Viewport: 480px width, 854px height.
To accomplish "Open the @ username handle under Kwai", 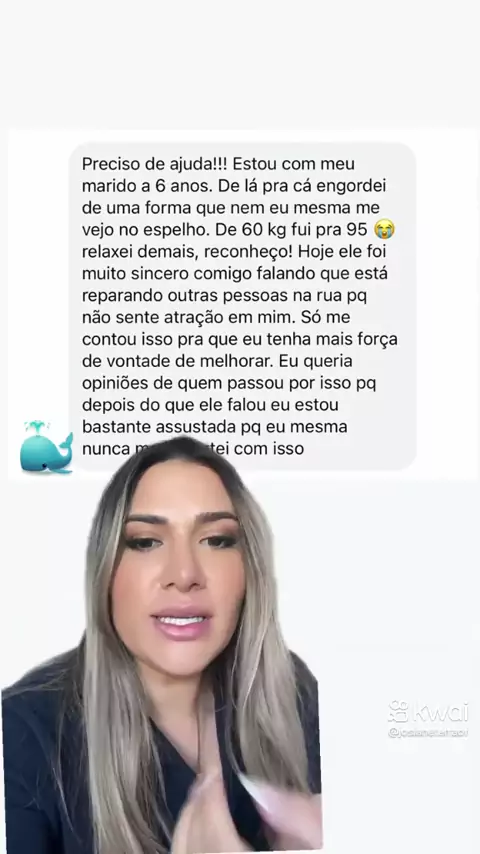I will tap(428, 733).
